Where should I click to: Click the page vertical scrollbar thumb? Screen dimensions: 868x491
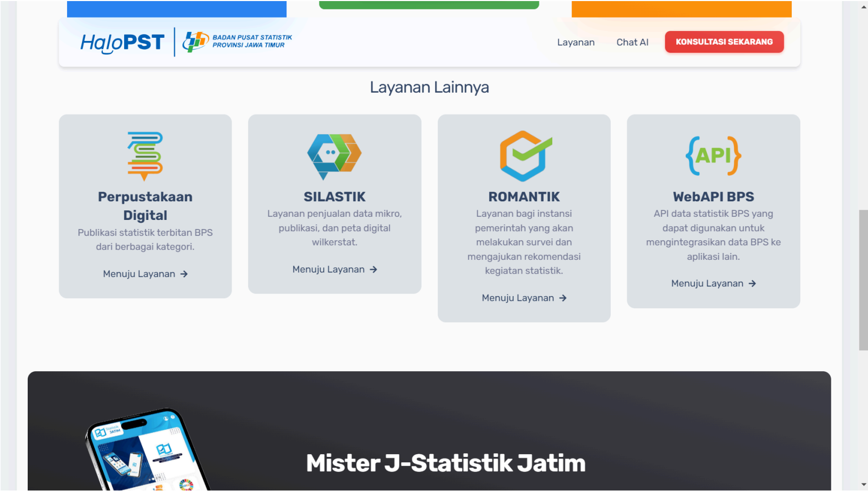tap(863, 280)
